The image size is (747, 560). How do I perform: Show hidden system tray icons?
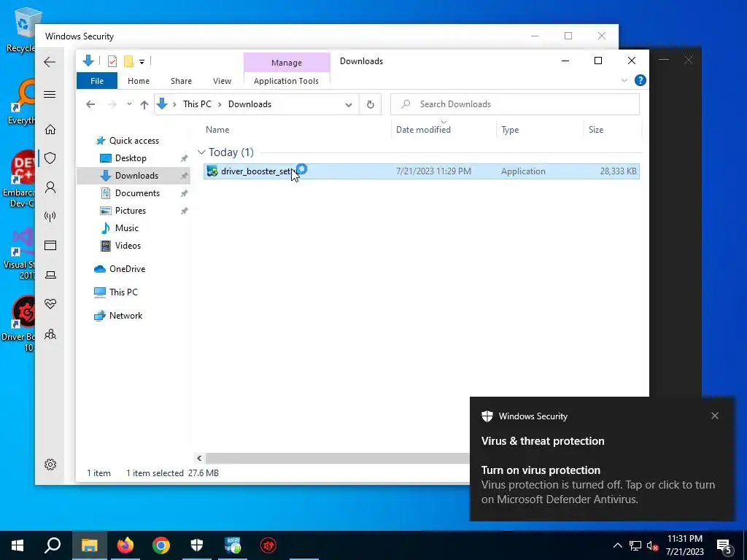(617, 545)
